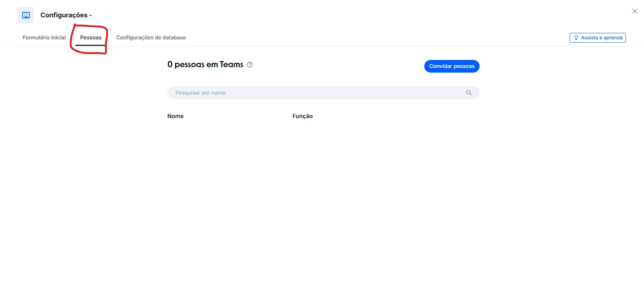Click the 0 pessoas em Teams heading
The height and width of the screenshot is (299, 644).
pos(205,65)
